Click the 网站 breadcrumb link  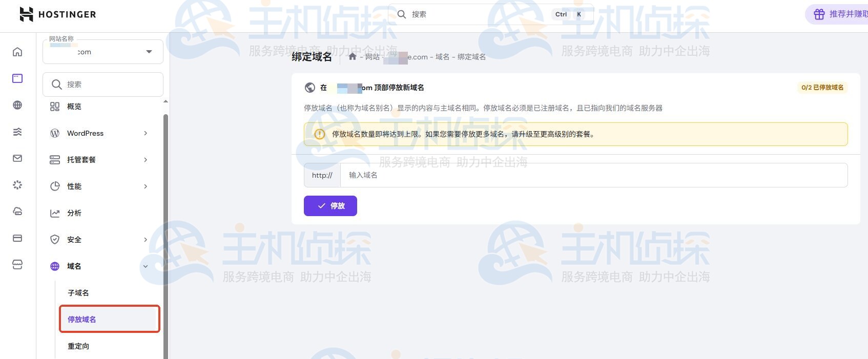(373, 57)
